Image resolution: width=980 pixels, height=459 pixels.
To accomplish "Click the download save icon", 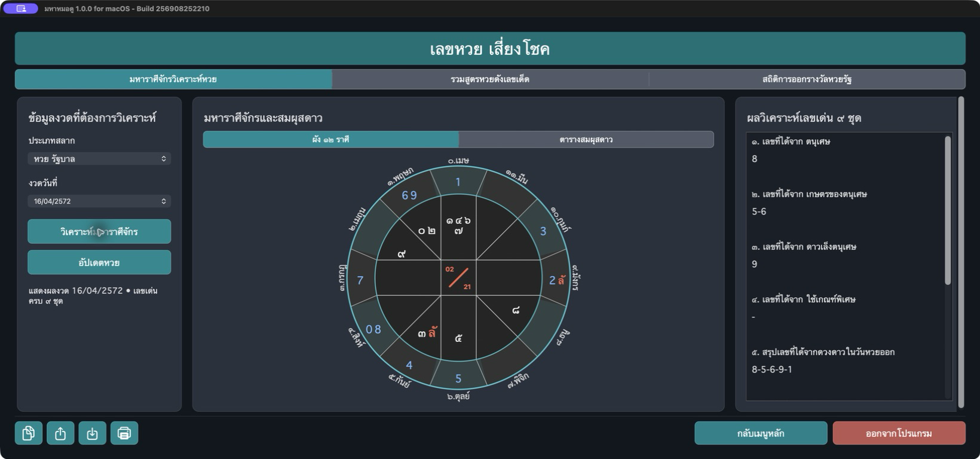I will click(x=92, y=433).
